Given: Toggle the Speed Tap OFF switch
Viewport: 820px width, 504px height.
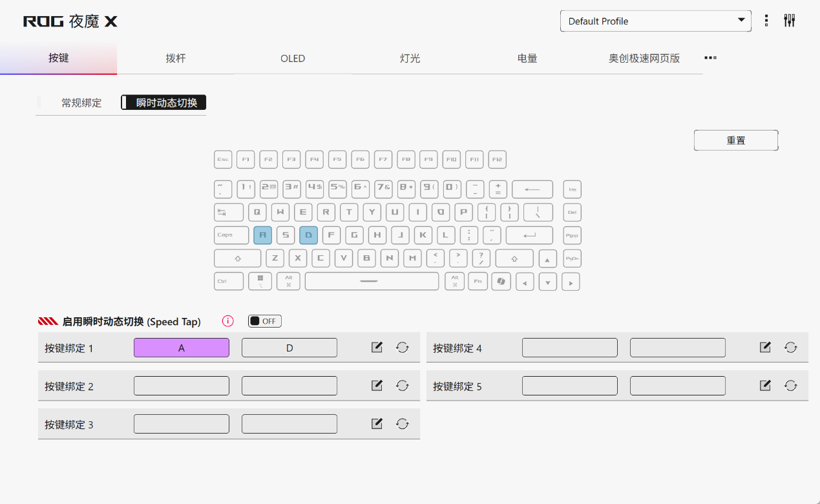Looking at the screenshot, I should coord(265,321).
